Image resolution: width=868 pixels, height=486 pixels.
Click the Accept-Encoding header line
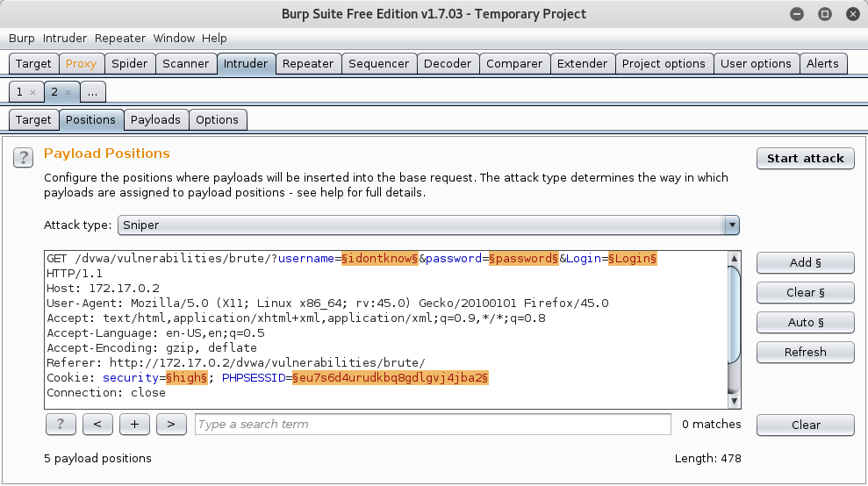(152, 348)
